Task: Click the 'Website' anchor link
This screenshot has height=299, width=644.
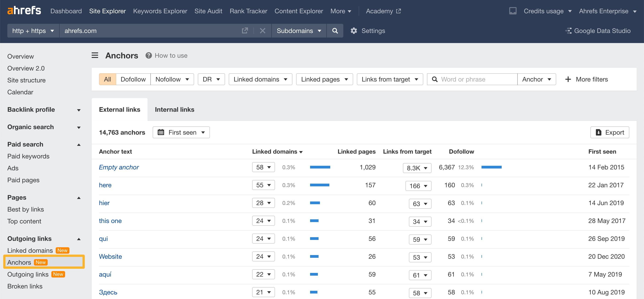Action: [110, 257]
